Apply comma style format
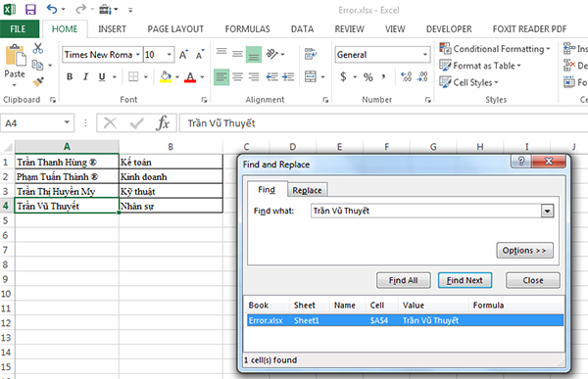Screen dimensions: 588x379 (383, 77)
